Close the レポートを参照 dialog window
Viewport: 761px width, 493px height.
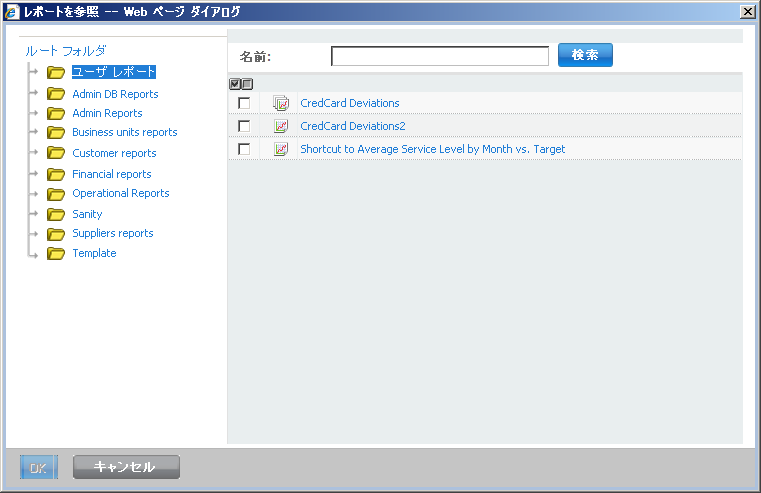tap(747, 12)
